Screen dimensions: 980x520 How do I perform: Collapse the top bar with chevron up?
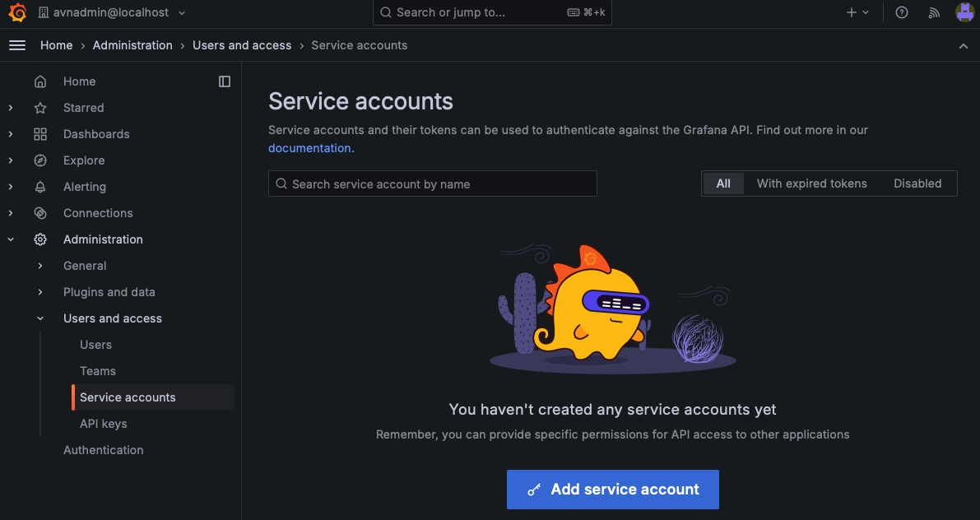tap(963, 46)
